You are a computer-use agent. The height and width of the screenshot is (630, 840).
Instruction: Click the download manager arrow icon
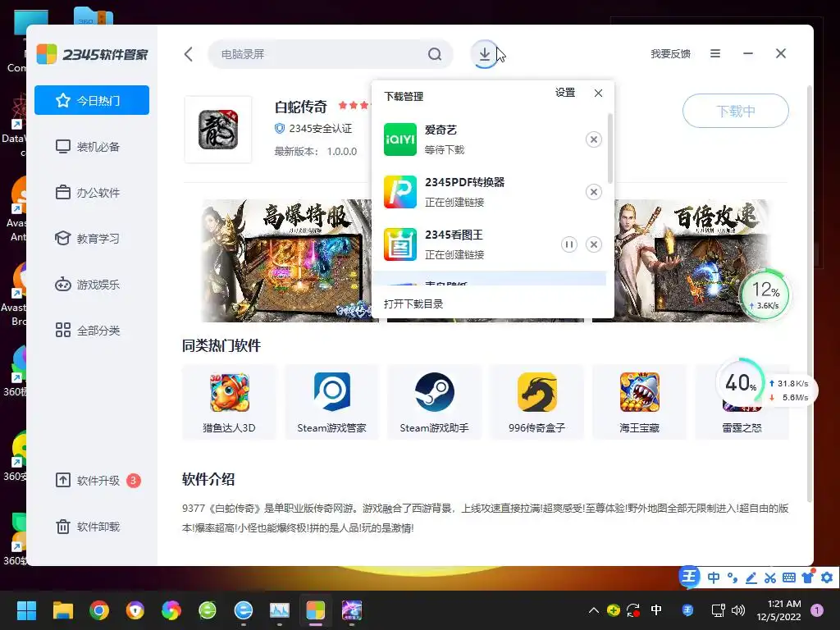click(484, 54)
